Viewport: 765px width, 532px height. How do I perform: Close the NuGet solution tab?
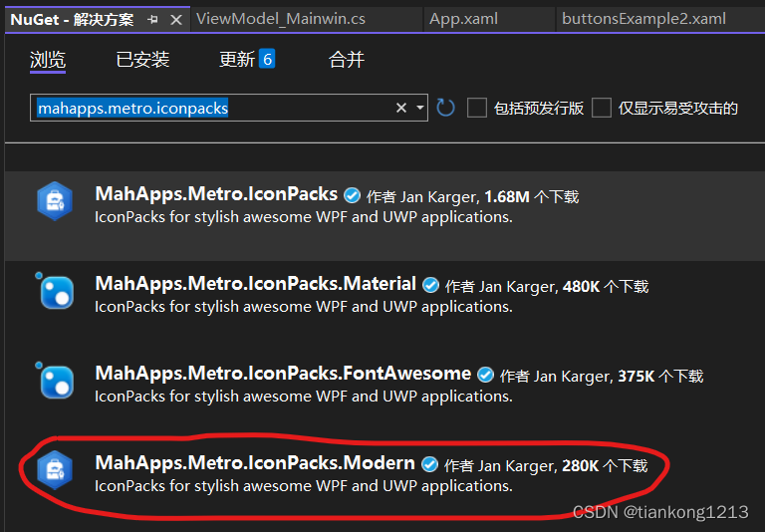[176, 20]
